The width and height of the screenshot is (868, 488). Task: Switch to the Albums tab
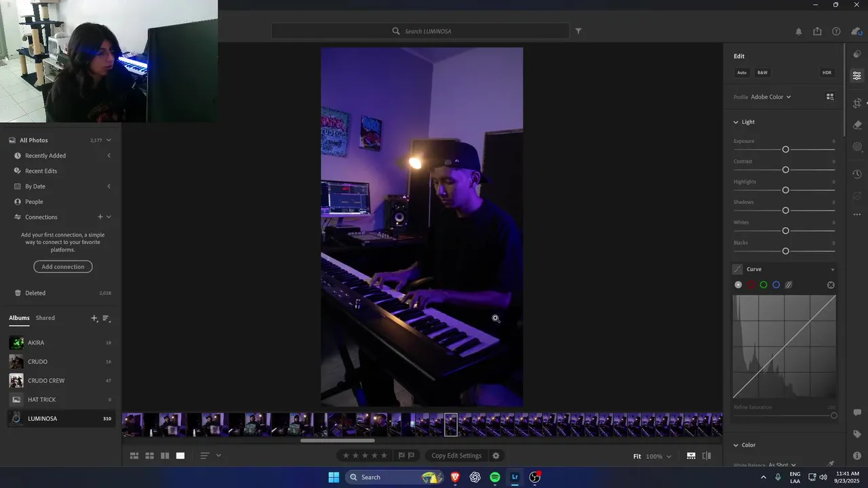coord(19,318)
